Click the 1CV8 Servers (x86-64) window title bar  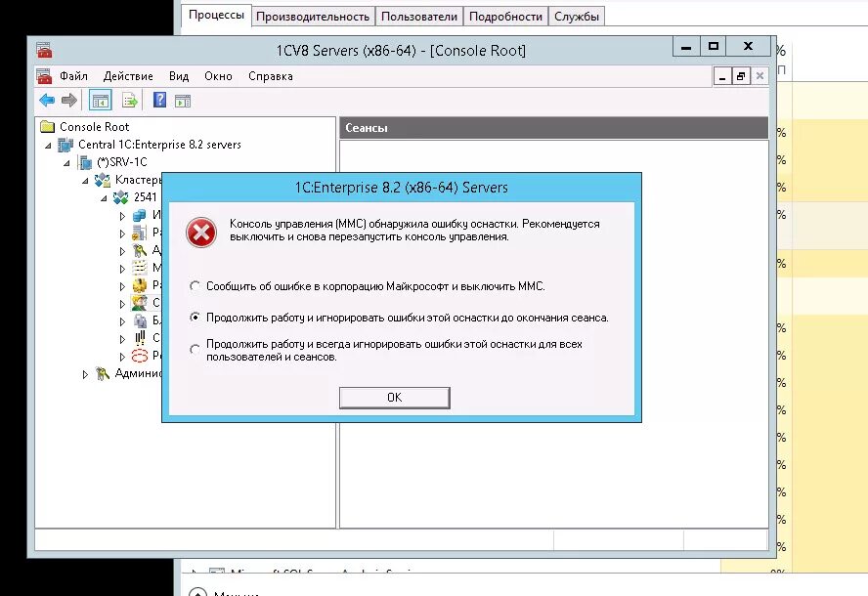click(x=401, y=51)
